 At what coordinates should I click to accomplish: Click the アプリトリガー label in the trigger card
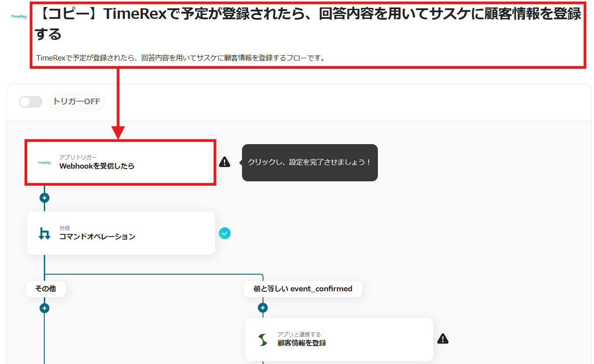(x=78, y=157)
